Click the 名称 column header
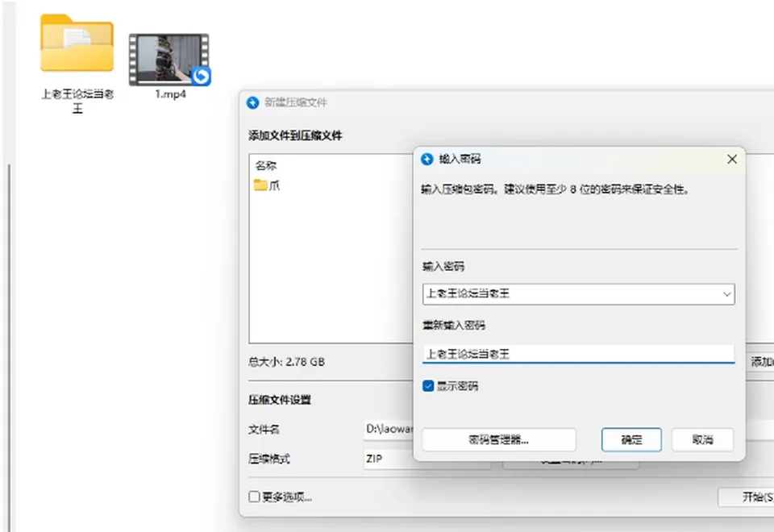Viewport: 774px width, 532px height. (x=266, y=166)
